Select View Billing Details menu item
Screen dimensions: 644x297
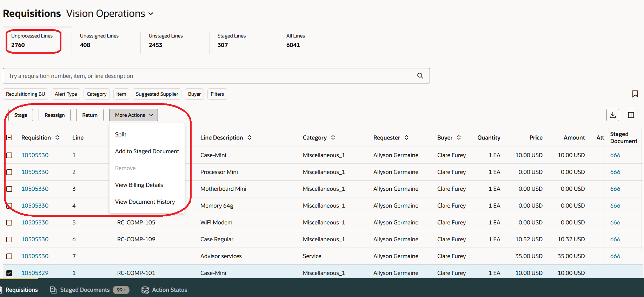(x=147, y=185)
